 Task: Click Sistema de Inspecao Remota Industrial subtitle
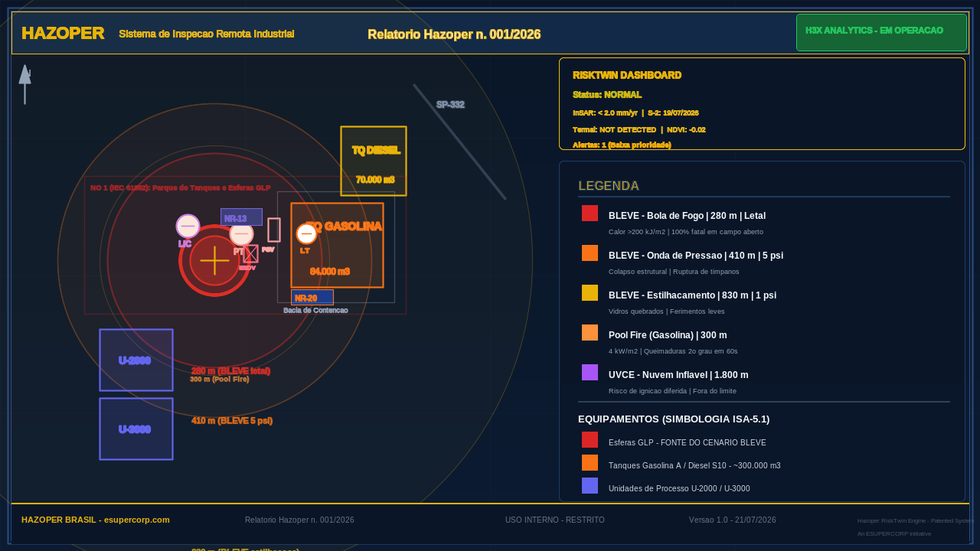tap(207, 34)
